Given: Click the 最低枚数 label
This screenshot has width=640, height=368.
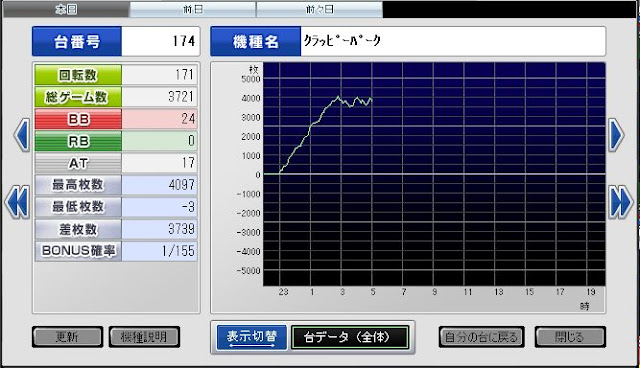Looking at the screenshot, I should pos(78,207).
